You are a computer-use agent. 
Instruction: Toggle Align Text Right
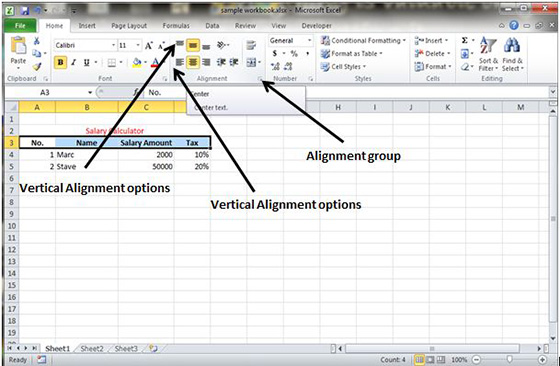click(206, 62)
